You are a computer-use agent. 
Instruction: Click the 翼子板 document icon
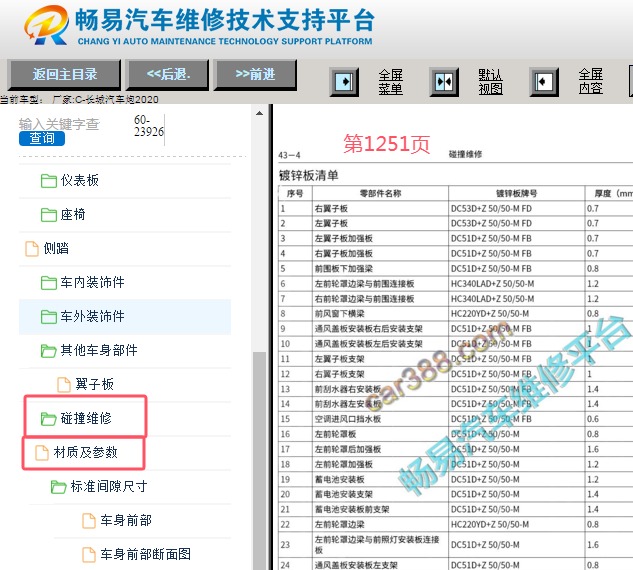tap(63, 384)
